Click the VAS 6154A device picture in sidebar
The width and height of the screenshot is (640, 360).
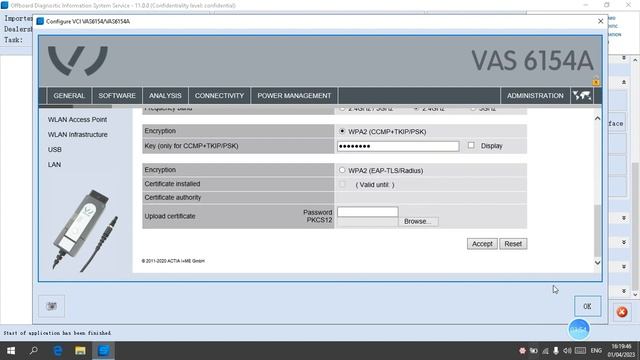(85, 231)
